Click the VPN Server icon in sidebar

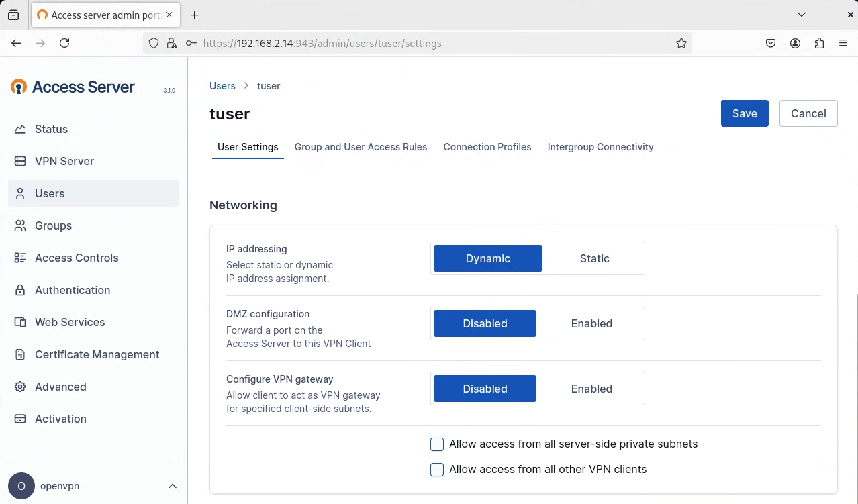(20, 161)
